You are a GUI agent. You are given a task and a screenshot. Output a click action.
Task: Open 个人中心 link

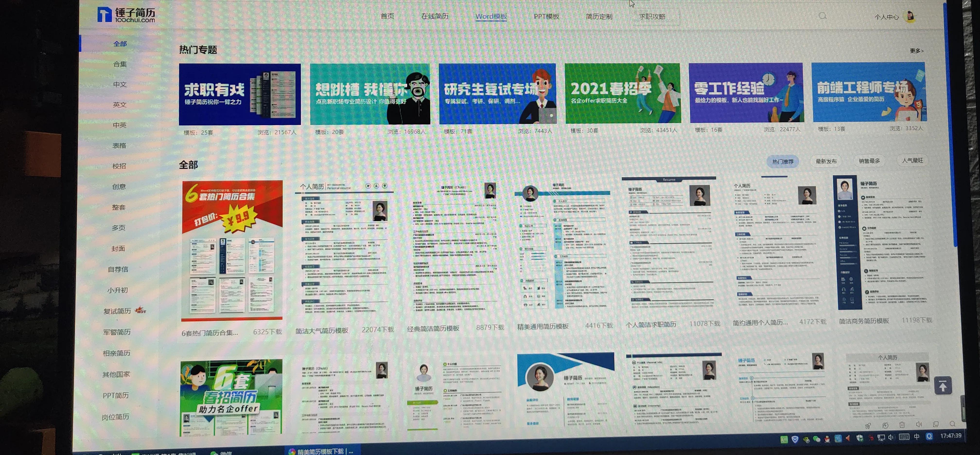886,17
